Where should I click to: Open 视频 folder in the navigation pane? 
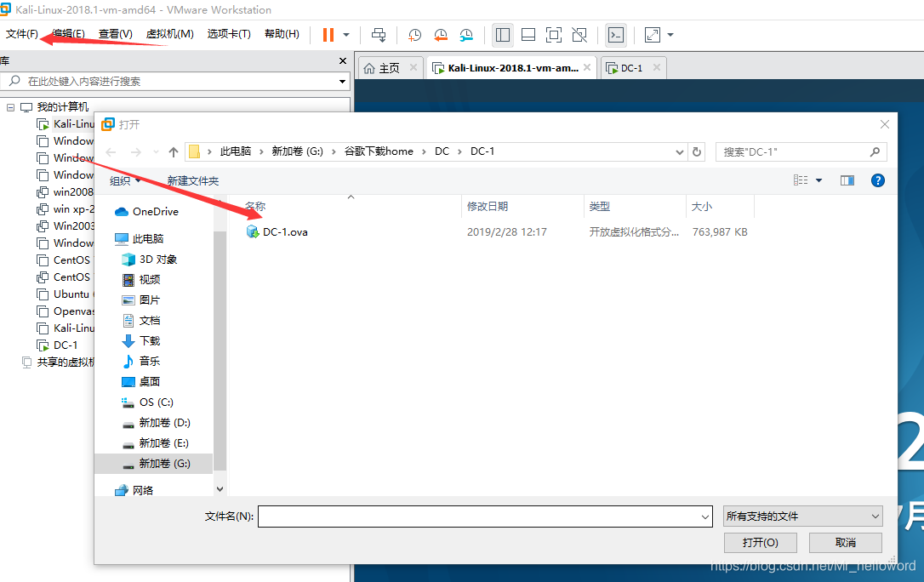coord(141,279)
